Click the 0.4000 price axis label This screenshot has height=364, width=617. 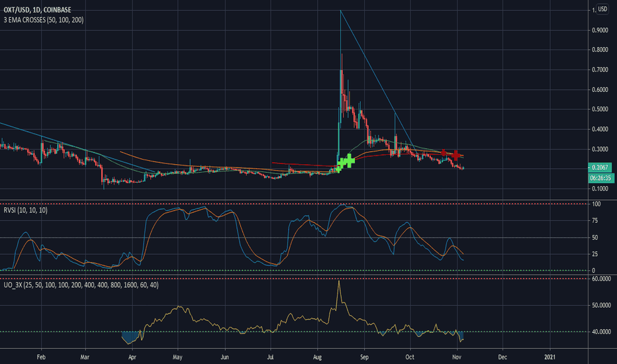point(600,129)
